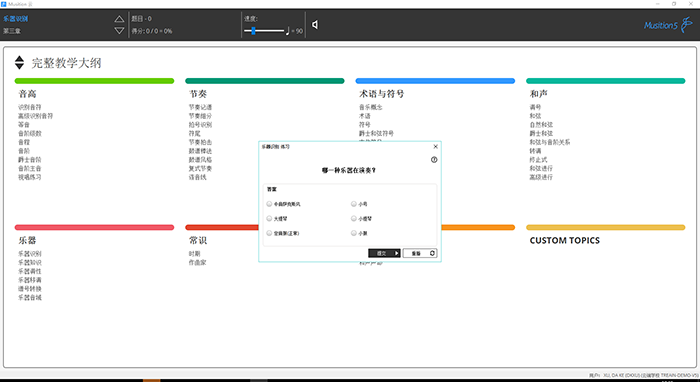Select the 小鼓 answer option
The height and width of the screenshot is (382, 700).
[359, 233]
